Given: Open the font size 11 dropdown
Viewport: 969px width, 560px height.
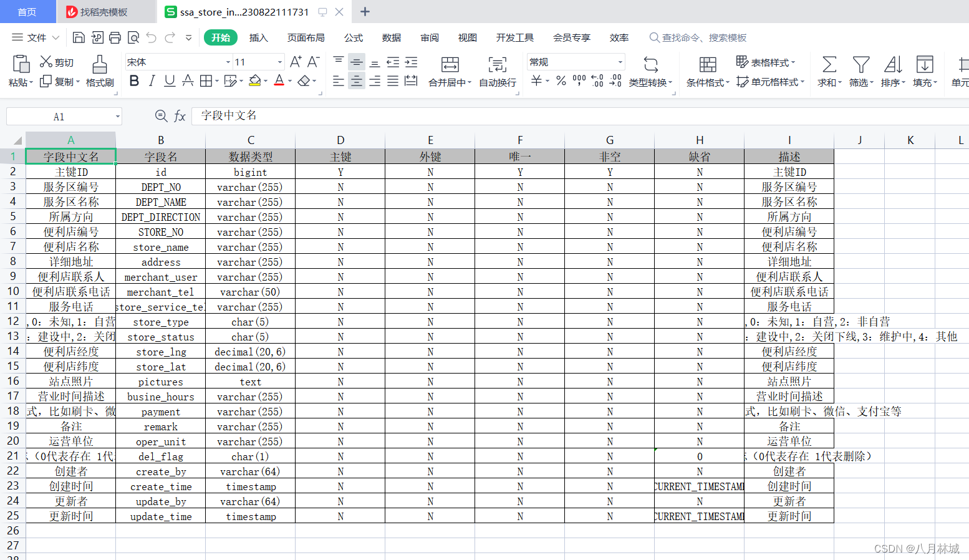Looking at the screenshot, I should point(280,62).
